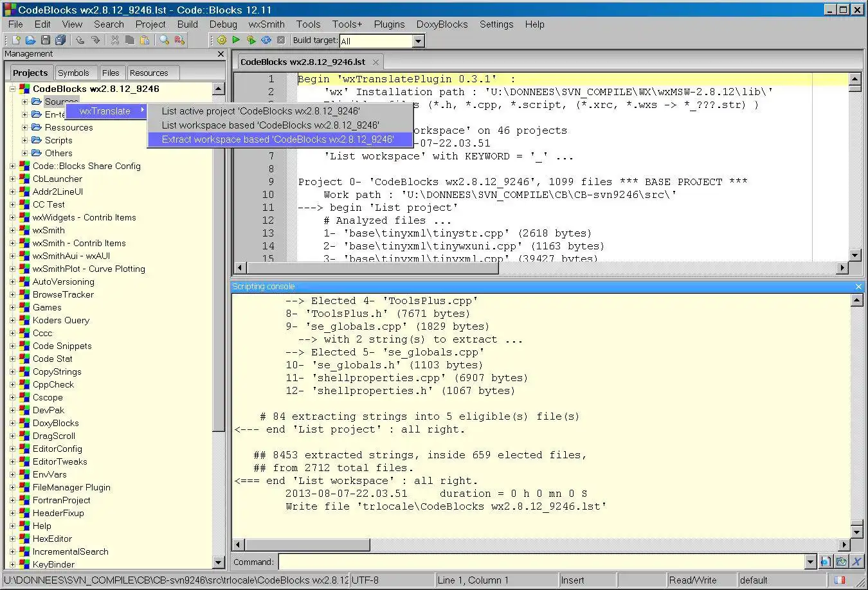
Task: Click the Rebuild blue arrows icon
Action: pyautogui.click(x=266, y=40)
